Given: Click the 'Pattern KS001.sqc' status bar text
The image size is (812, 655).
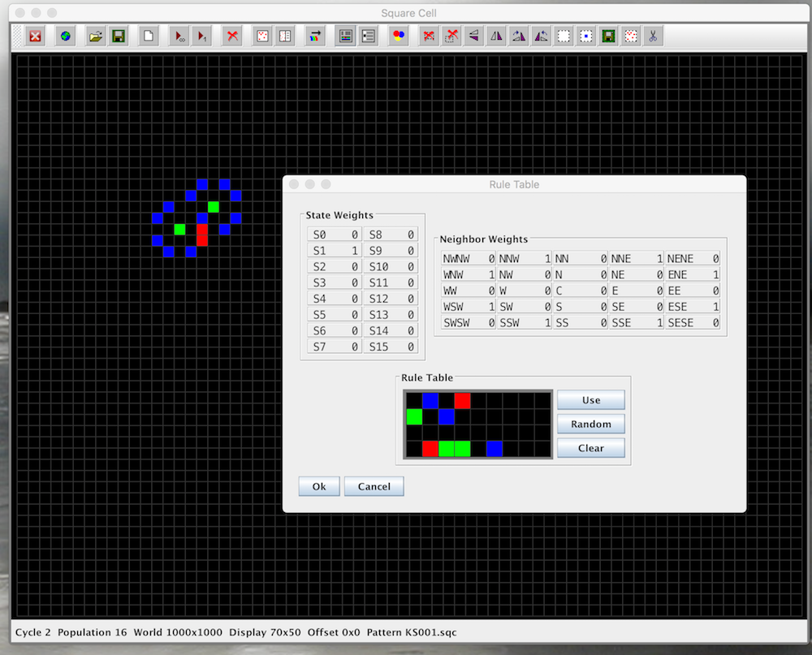Looking at the screenshot, I should [412, 632].
